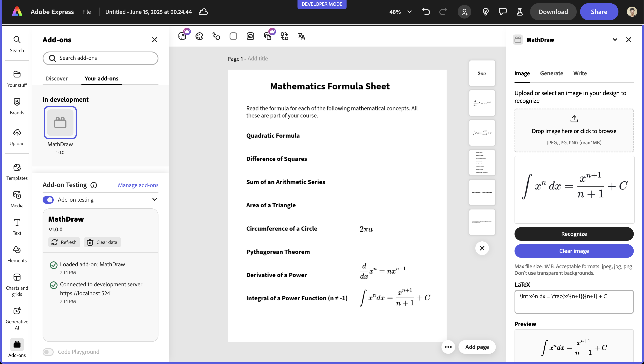Viewport: 644px width, 364px height.
Task: Open the comments speech bubble icon
Action: 502,12
